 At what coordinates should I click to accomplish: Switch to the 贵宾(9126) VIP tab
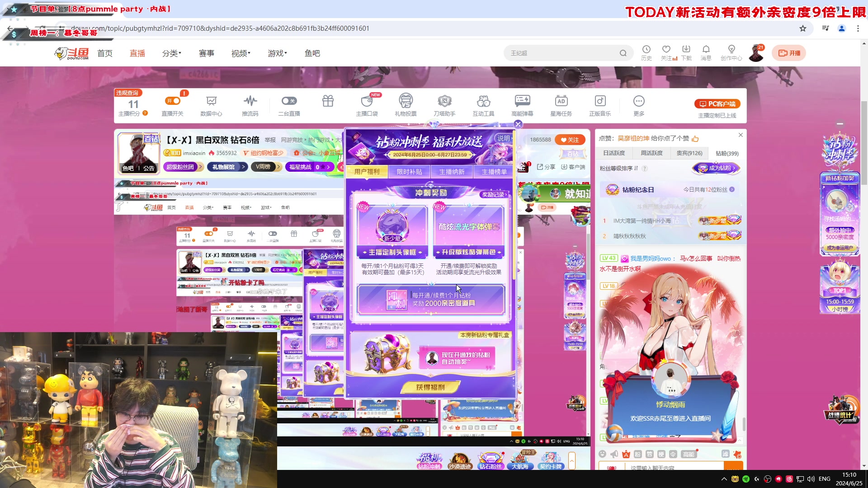689,153
